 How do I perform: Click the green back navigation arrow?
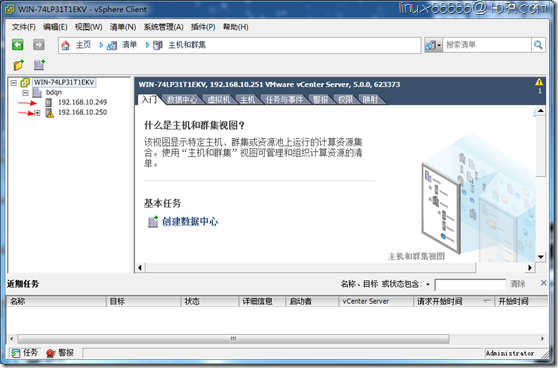point(17,45)
